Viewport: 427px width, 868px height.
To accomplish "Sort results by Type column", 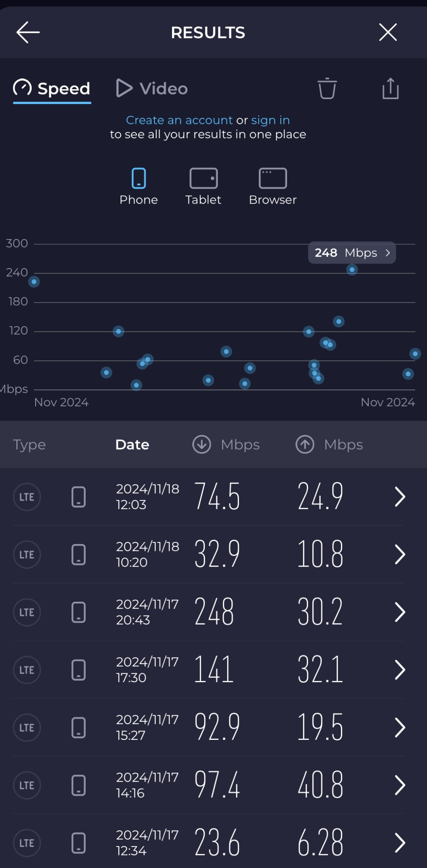I will pyautogui.click(x=29, y=445).
